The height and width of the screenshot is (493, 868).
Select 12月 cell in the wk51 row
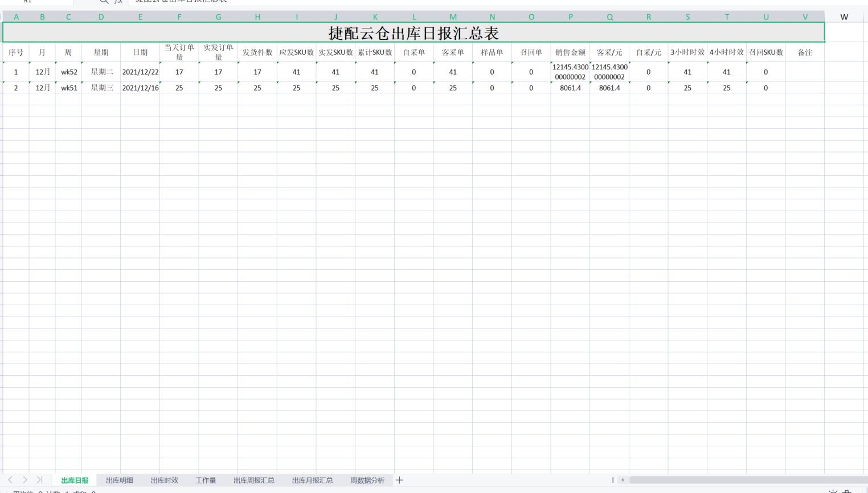click(x=42, y=88)
